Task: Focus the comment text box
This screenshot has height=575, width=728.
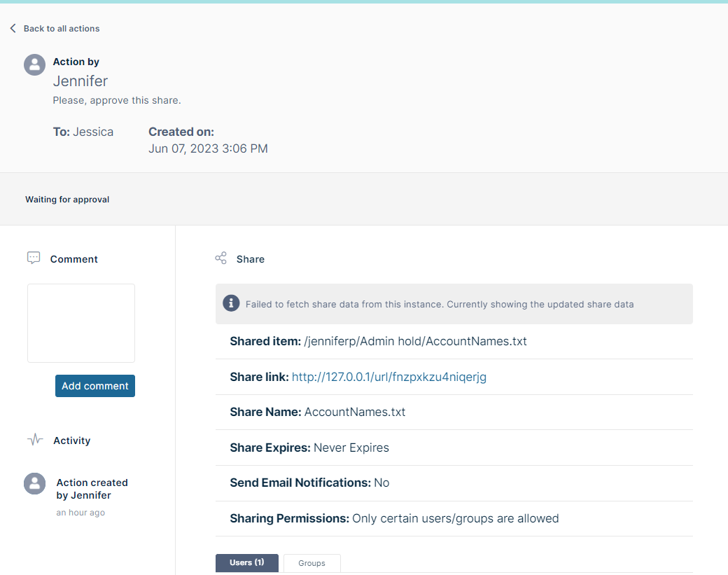Action: click(81, 323)
